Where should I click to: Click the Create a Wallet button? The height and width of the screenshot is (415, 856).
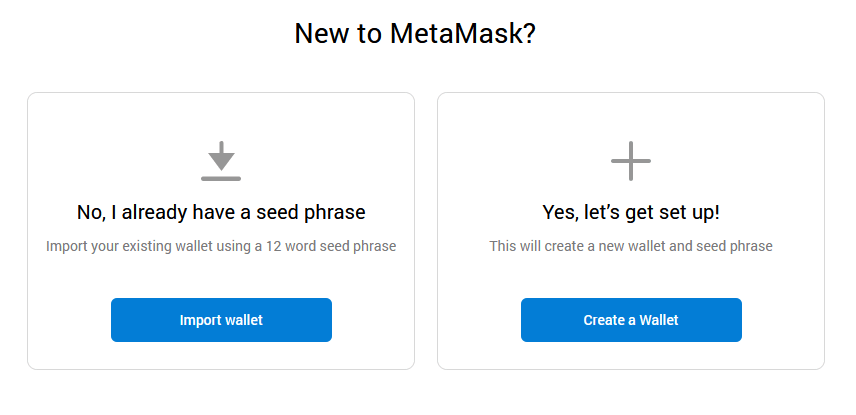click(631, 320)
